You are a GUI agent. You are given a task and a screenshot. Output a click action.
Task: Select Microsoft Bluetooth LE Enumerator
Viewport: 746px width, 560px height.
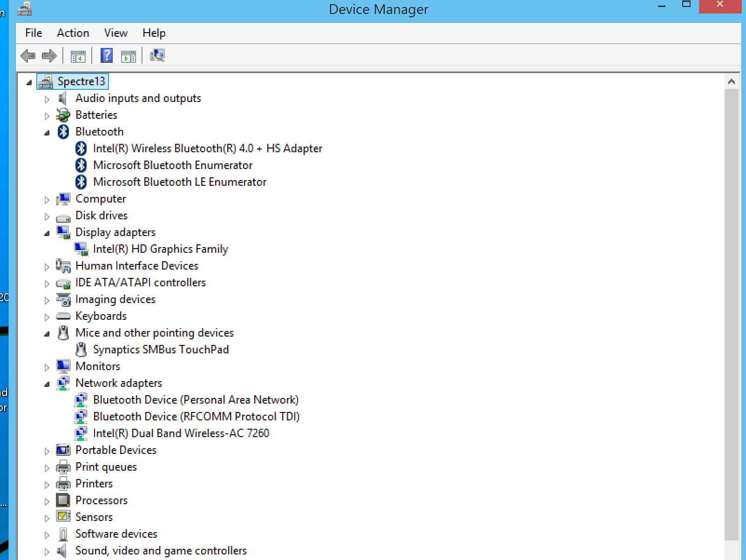click(180, 182)
